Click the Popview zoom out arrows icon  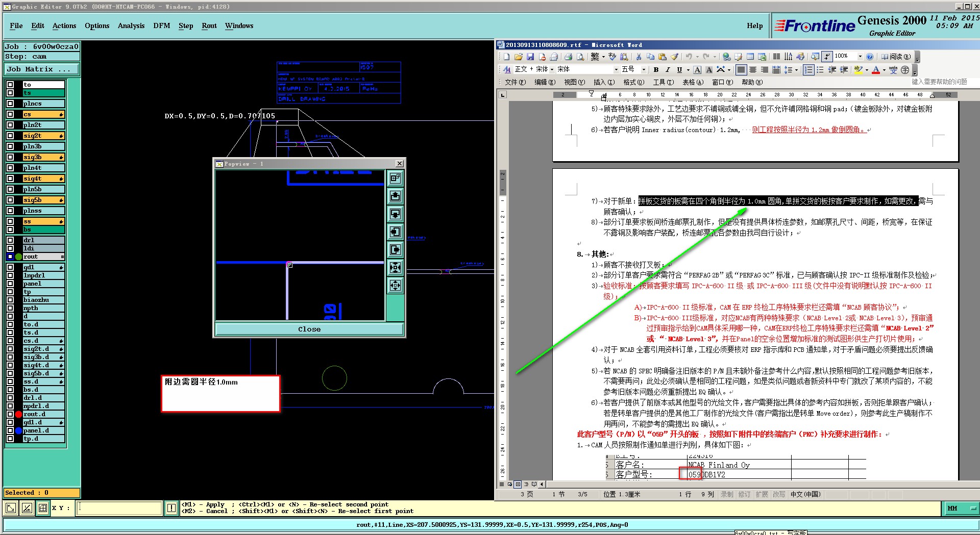395,285
